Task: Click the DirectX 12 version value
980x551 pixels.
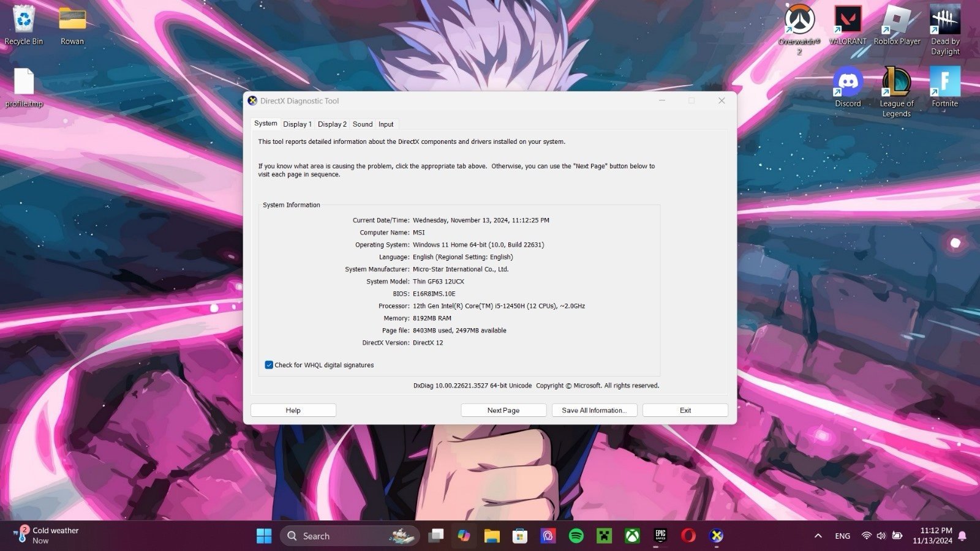Action: (x=428, y=343)
